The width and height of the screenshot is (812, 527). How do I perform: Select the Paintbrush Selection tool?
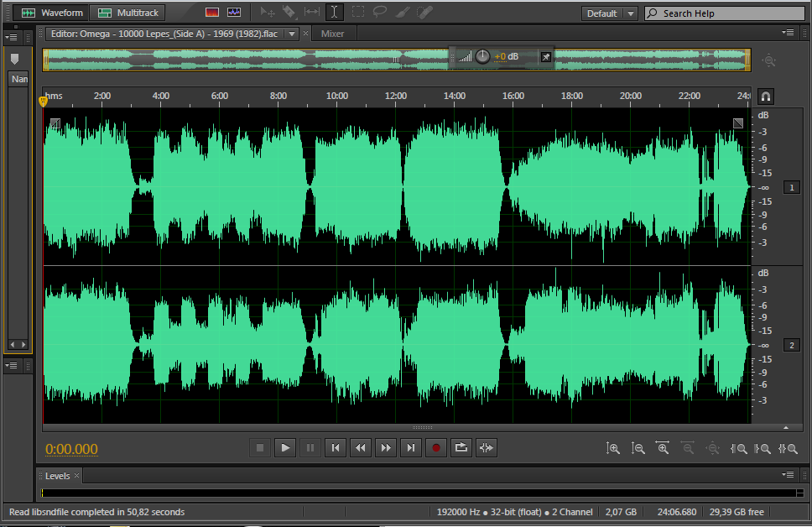click(403, 12)
